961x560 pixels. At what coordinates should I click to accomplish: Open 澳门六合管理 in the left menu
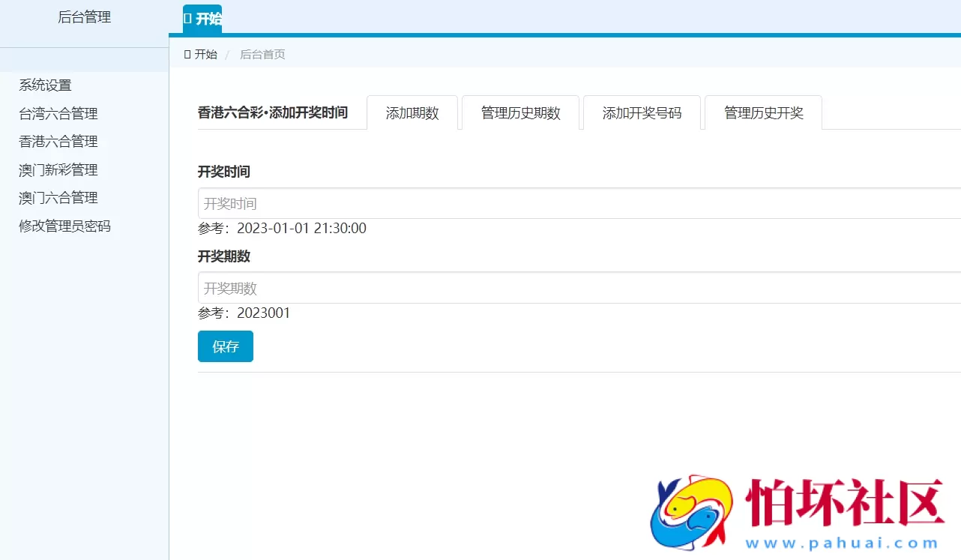click(56, 197)
